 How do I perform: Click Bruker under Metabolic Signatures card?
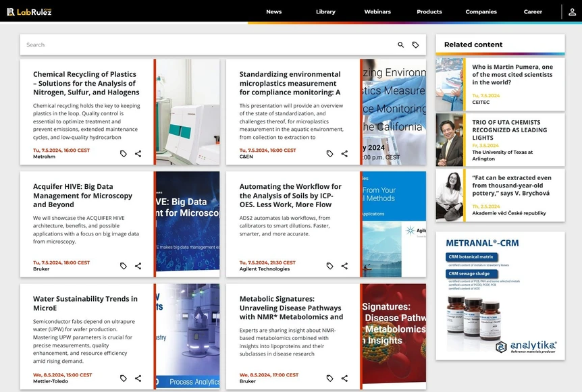point(248,381)
